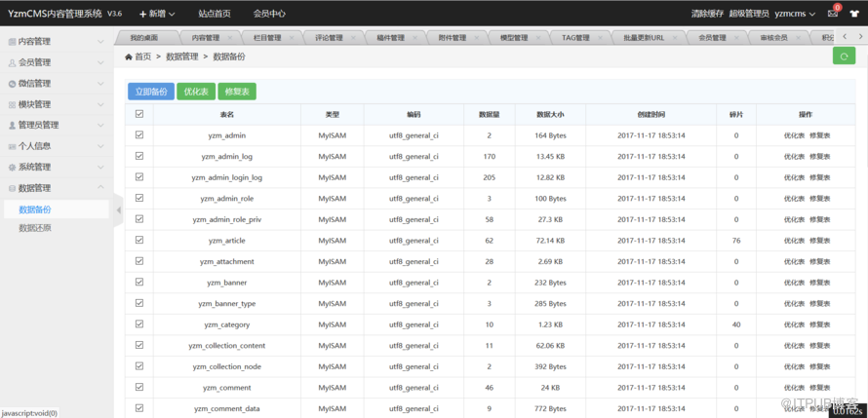868x418 pixels.
Task: Expand the 会员管理 sidebar menu
Action: coord(56,62)
